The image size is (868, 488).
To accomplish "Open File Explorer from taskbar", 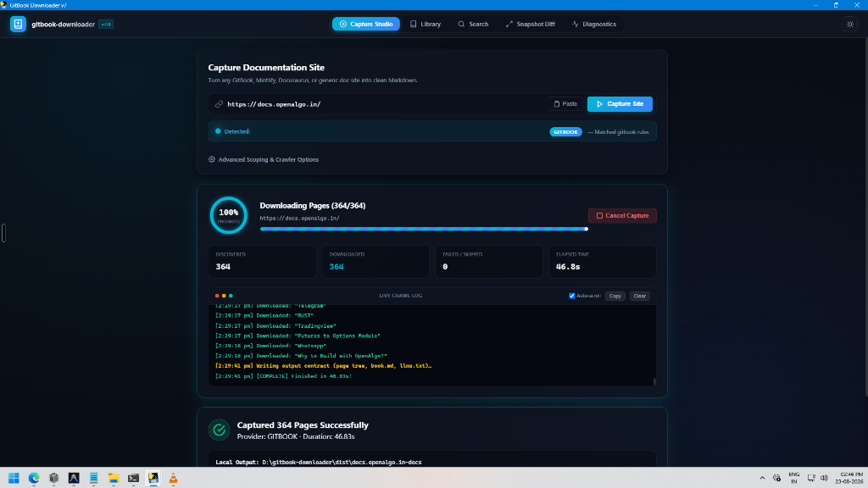I will pos(114,478).
